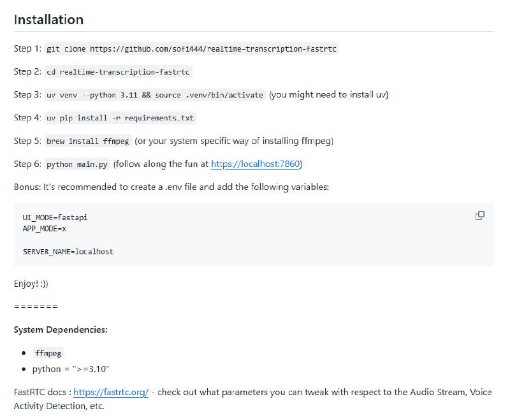Click the APP_MODE=x line in code block
The height and width of the screenshot is (420, 510).
[x=45, y=228]
